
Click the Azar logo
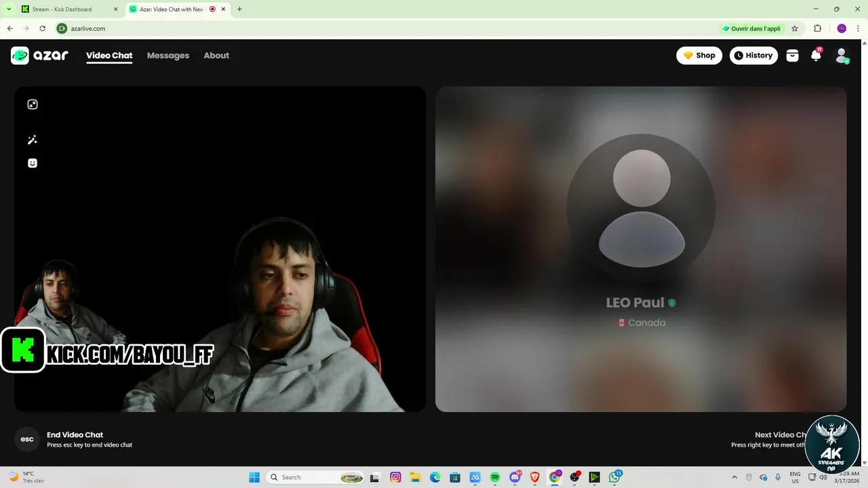[x=39, y=56]
